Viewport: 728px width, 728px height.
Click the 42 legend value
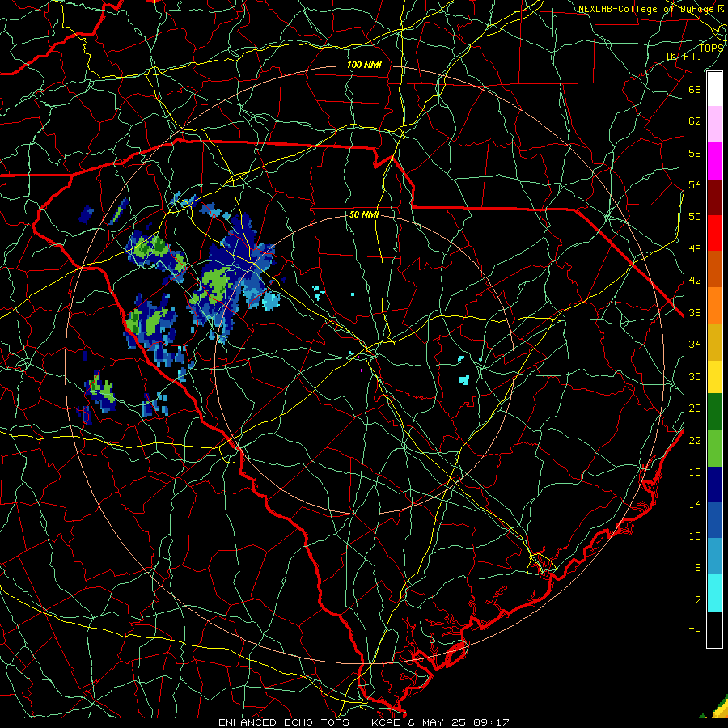pyautogui.click(x=695, y=281)
